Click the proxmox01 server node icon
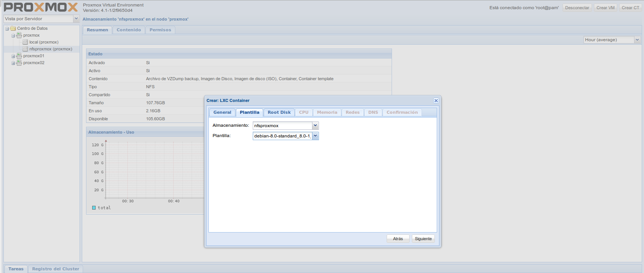 coord(19,56)
